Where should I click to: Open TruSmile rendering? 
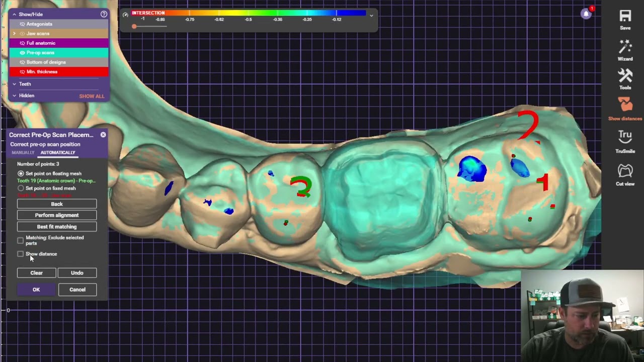(x=625, y=136)
